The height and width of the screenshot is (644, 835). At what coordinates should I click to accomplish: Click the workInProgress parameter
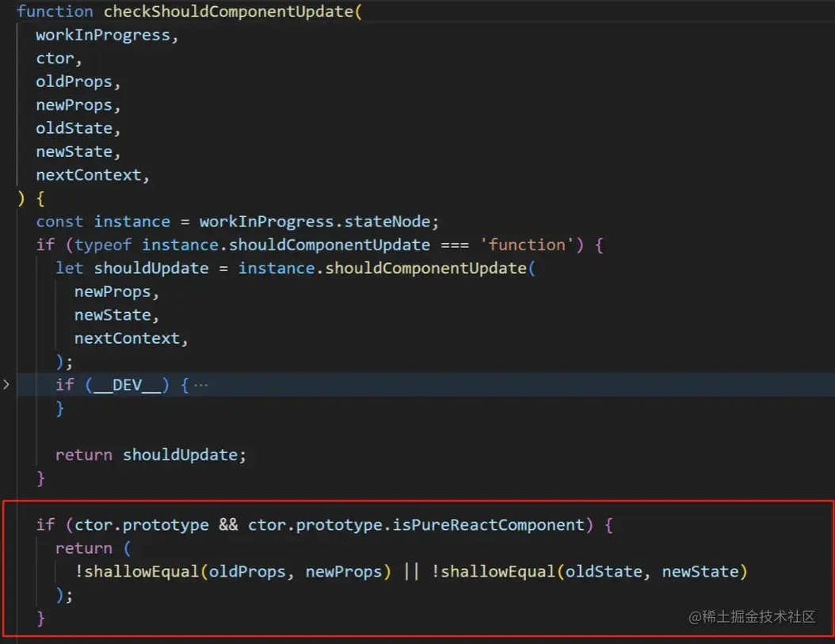click(103, 35)
